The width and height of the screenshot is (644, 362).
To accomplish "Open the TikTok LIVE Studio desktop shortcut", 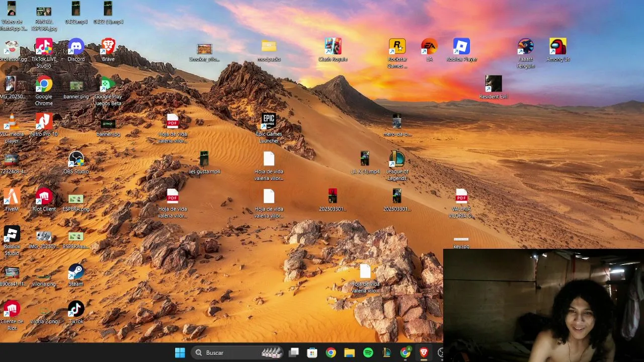I will click(x=44, y=53).
